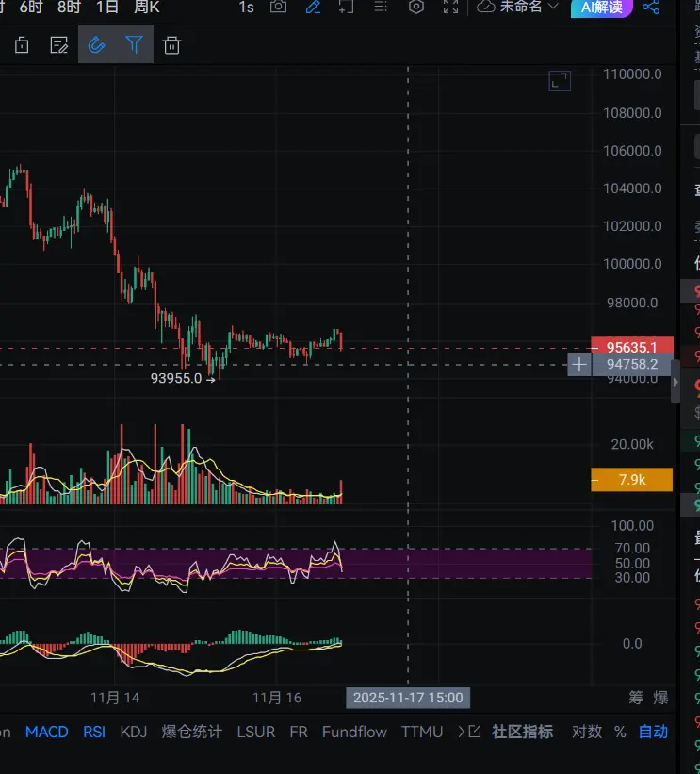Switch to % percentage scale

(x=620, y=732)
